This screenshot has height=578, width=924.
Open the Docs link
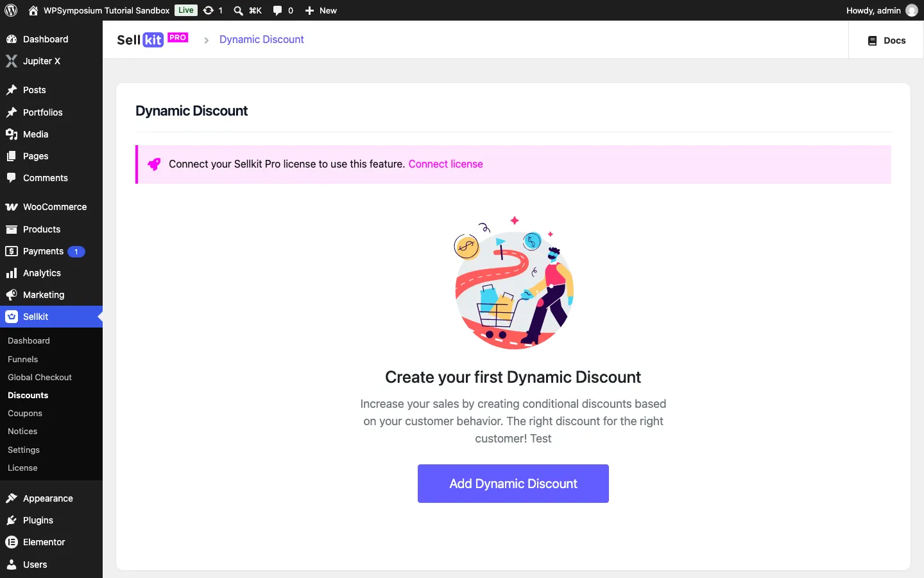[886, 40]
